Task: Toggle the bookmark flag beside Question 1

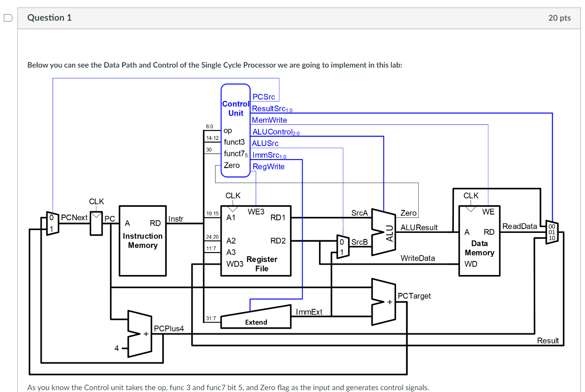Action: [7, 18]
